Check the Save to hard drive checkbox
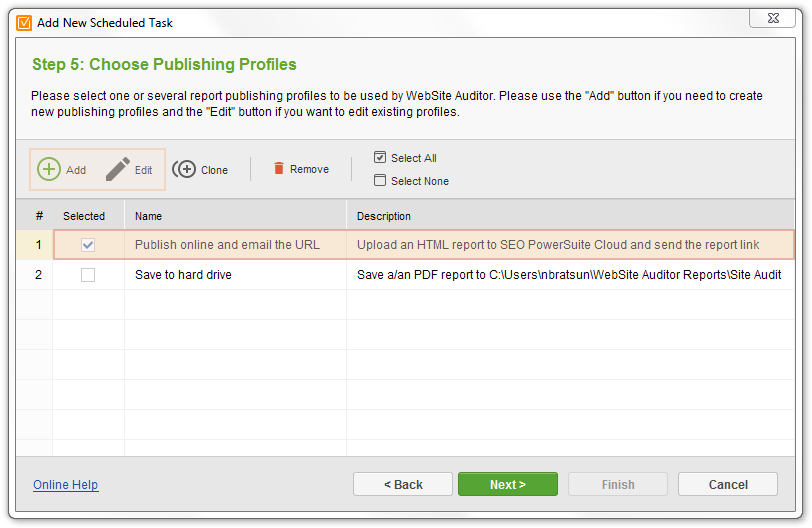The image size is (812, 528). click(x=88, y=275)
